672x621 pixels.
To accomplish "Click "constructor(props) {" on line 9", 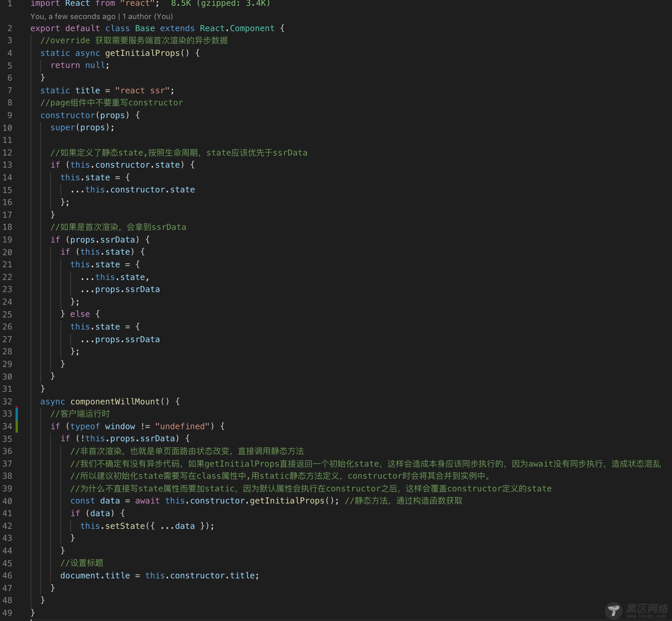I will 90,115.
